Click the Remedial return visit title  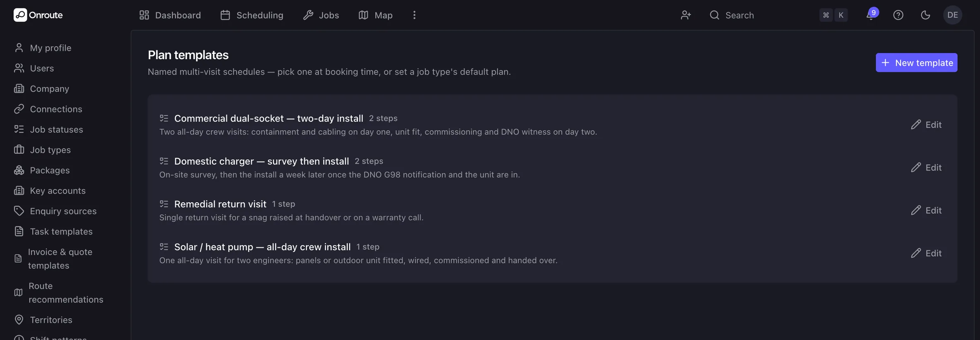[x=220, y=204]
